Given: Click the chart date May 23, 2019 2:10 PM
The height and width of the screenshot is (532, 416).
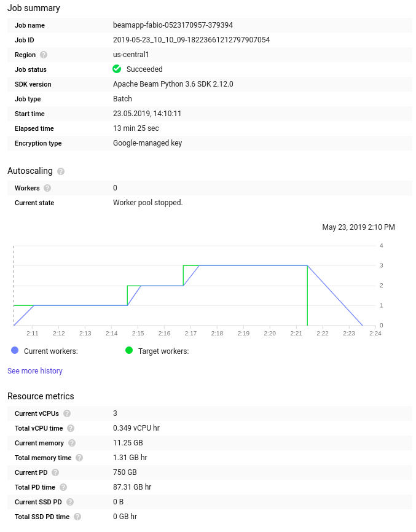Looking at the screenshot, I should coord(359,227).
